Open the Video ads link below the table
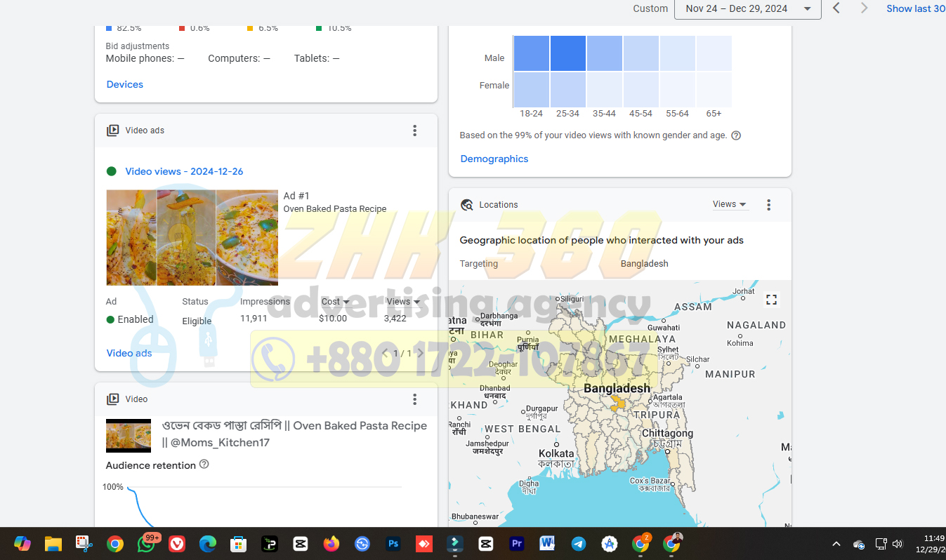This screenshot has height=560, width=946. click(129, 353)
